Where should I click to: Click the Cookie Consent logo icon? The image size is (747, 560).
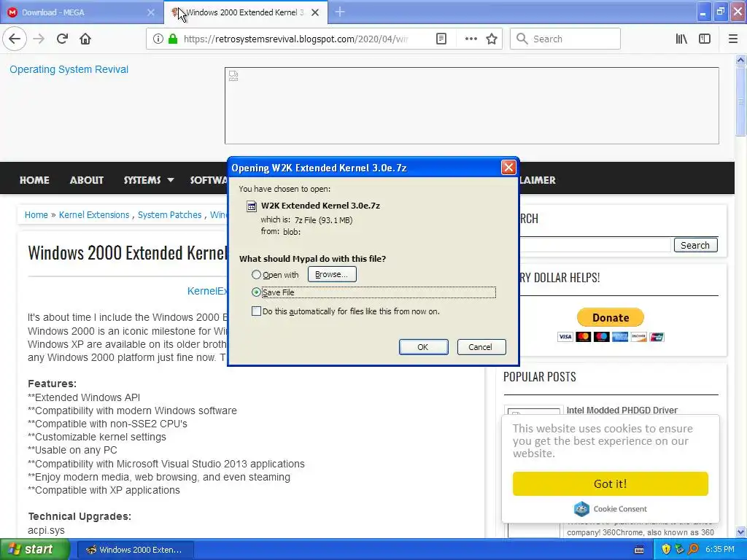pos(581,509)
